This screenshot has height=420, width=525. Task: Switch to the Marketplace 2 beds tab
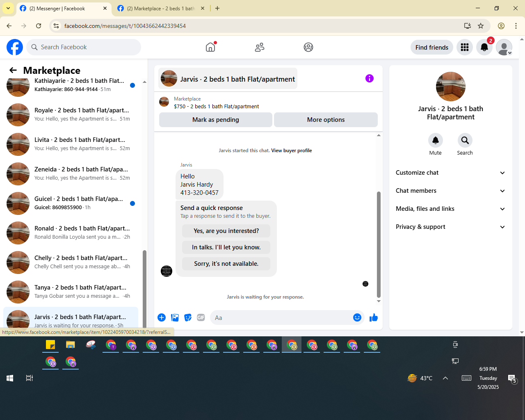click(161, 8)
